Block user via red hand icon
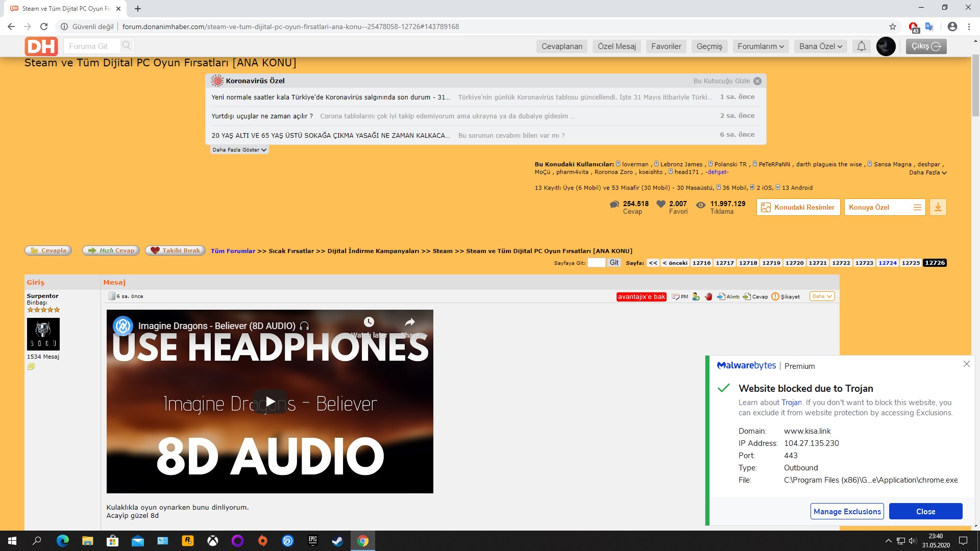This screenshot has height=551, width=980. [708, 296]
